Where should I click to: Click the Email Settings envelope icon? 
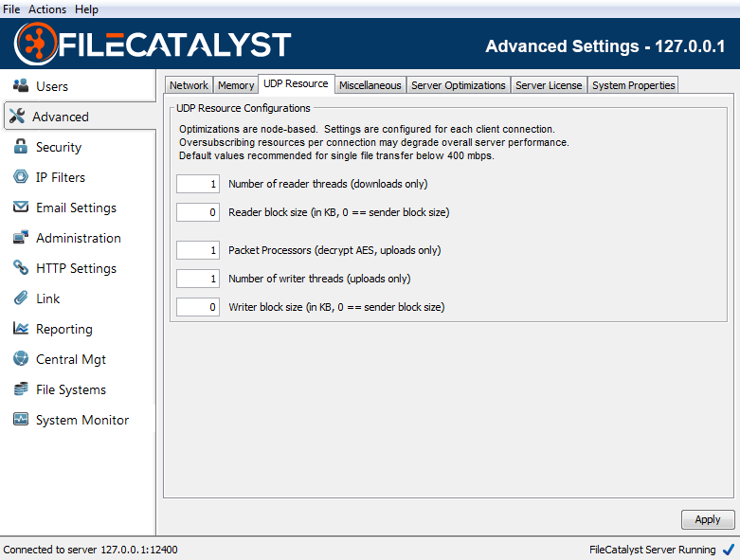click(21, 207)
